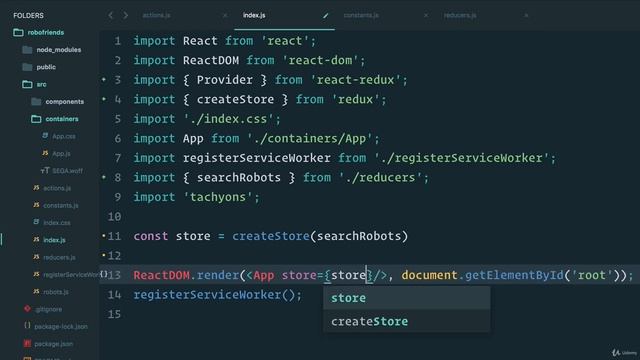
Task: Click the App.css file type icon
Action: pos(45,136)
